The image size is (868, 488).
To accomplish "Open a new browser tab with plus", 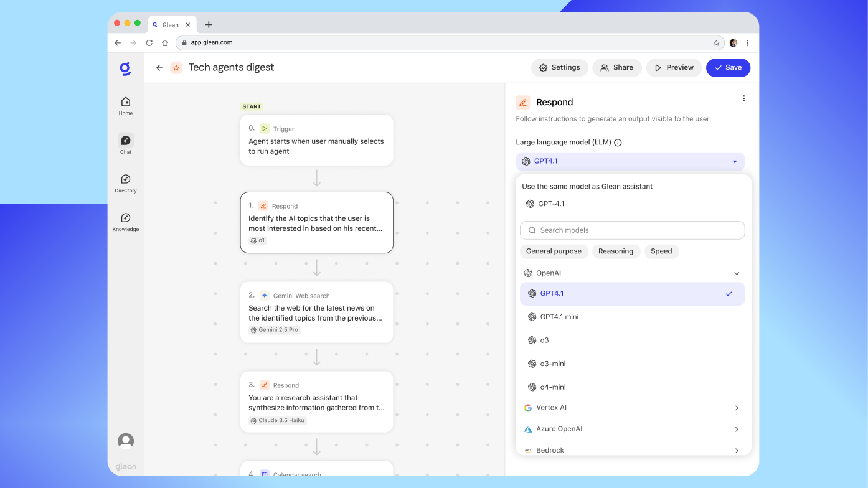I will tap(209, 25).
